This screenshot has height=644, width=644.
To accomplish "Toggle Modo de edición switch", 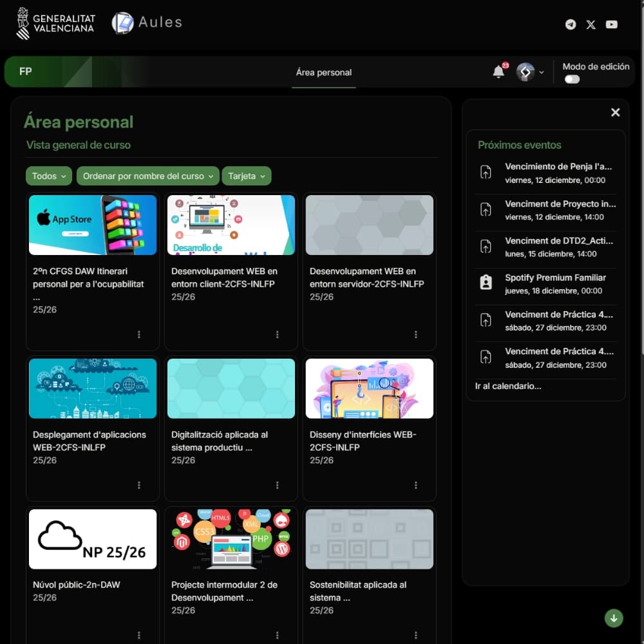I will click(572, 79).
